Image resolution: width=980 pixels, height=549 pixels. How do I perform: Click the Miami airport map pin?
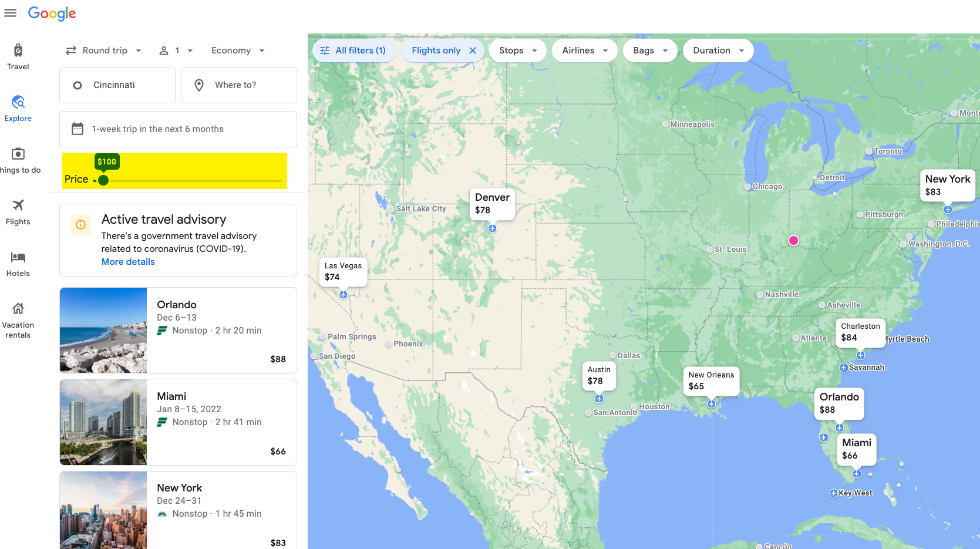[x=857, y=474]
